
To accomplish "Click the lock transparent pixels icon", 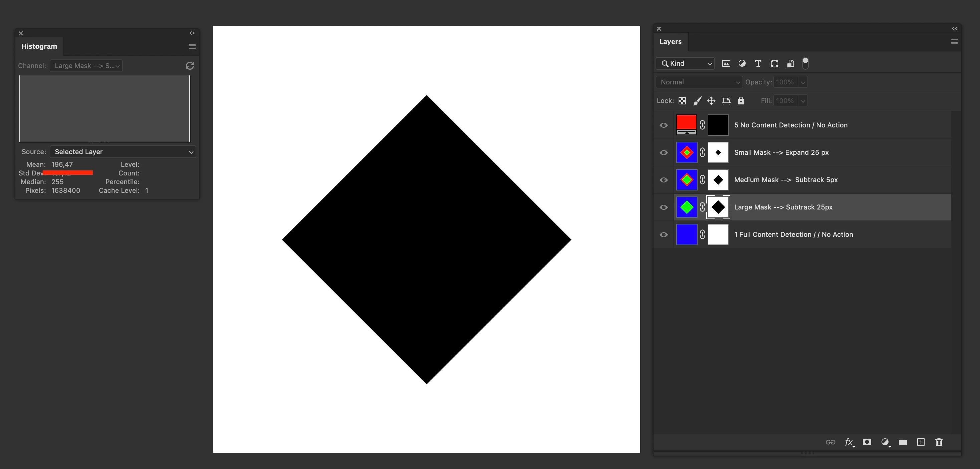I will 682,101.
